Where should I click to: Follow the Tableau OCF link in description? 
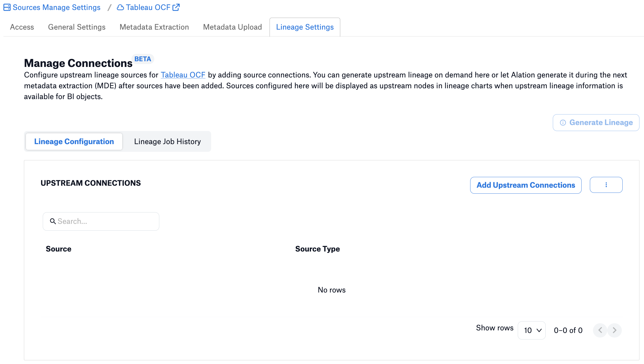183,75
